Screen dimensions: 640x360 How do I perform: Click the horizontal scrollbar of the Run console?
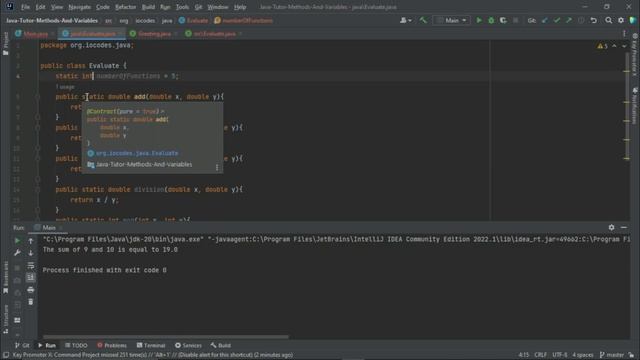[x=166, y=337]
